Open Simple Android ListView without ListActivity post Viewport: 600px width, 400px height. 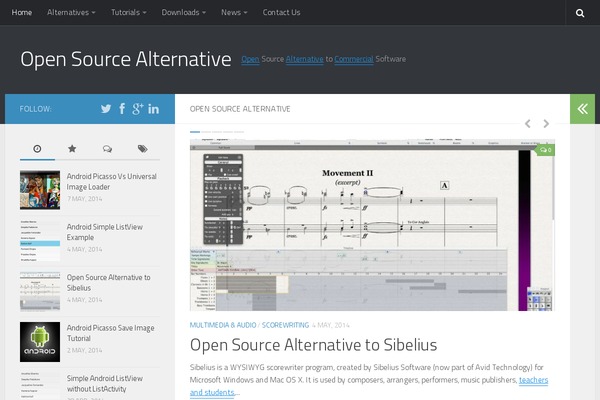105,384
